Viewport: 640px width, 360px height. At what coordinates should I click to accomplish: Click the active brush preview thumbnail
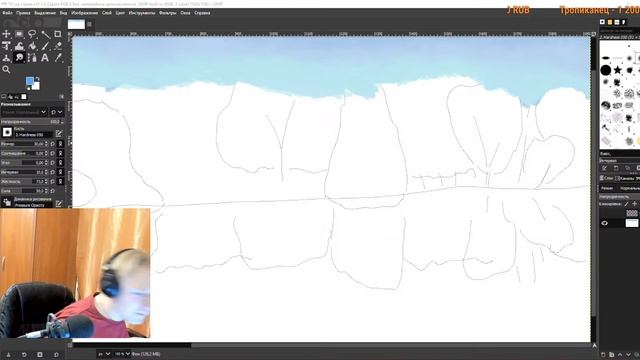[x=7, y=132]
